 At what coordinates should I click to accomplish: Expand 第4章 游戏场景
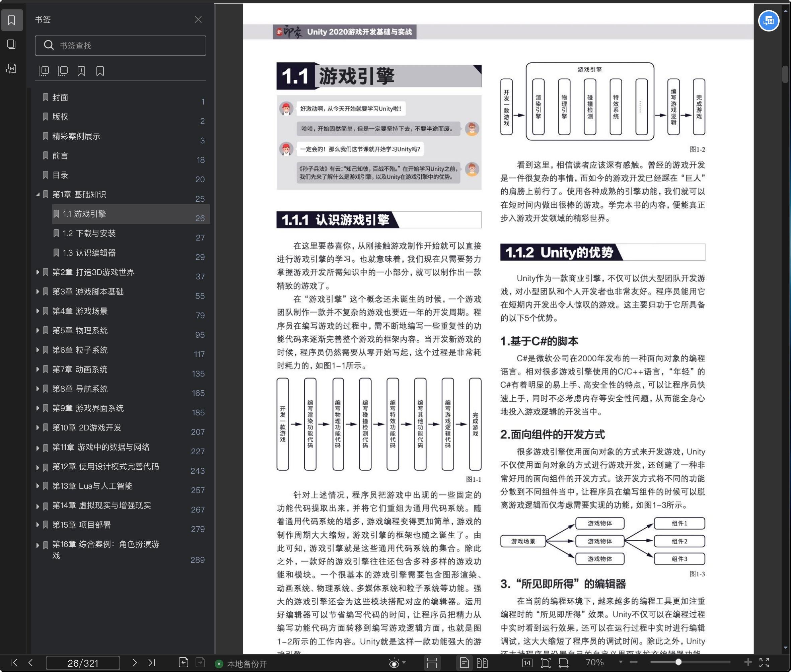pyautogui.click(x=38, y=311)
